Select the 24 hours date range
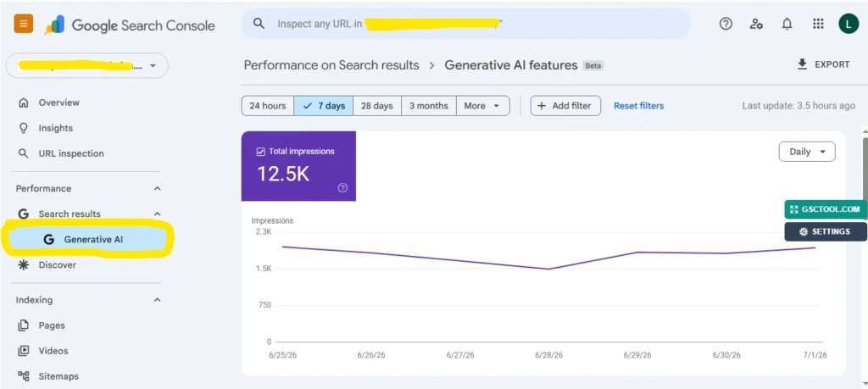868x389 pixels. [268, 106]
